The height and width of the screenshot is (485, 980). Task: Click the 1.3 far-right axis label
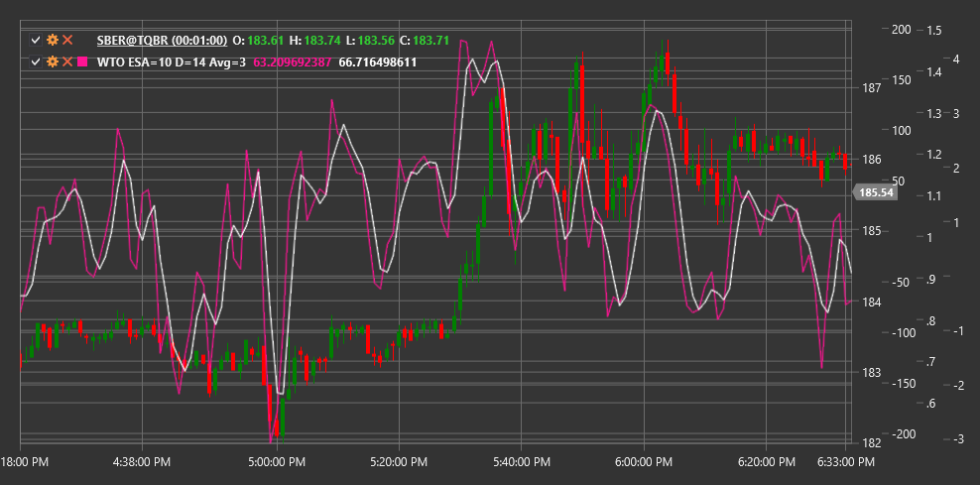(x=935, y=113)
